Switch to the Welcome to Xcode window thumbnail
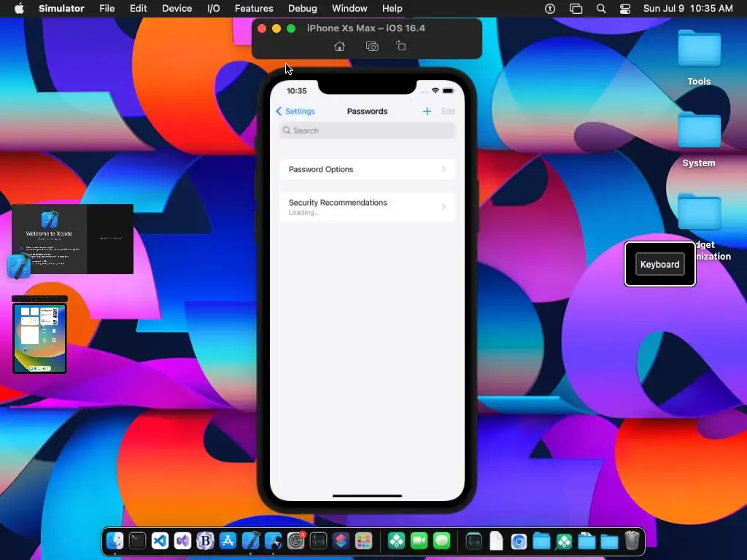747x560 pixels. click(72, 239)
